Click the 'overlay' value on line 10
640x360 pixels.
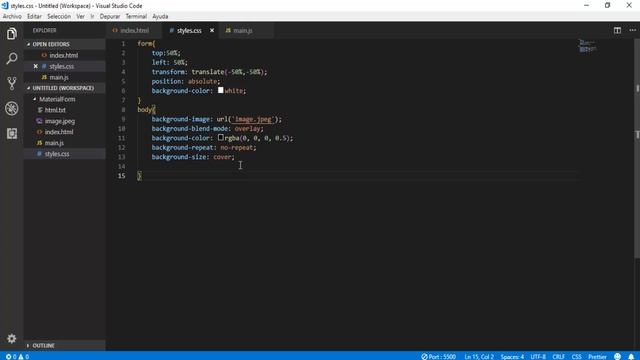click(x=247, y=129)
